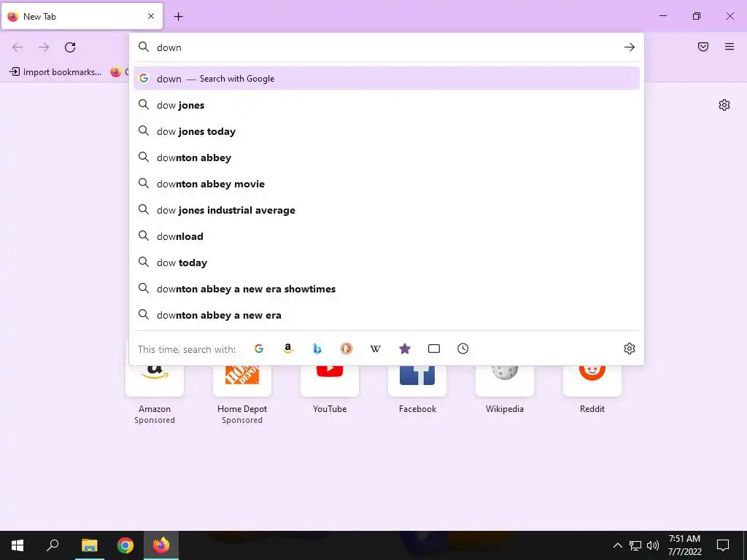
Task: Open the clock showing 7:51 AM
Action: click(684, 545)
